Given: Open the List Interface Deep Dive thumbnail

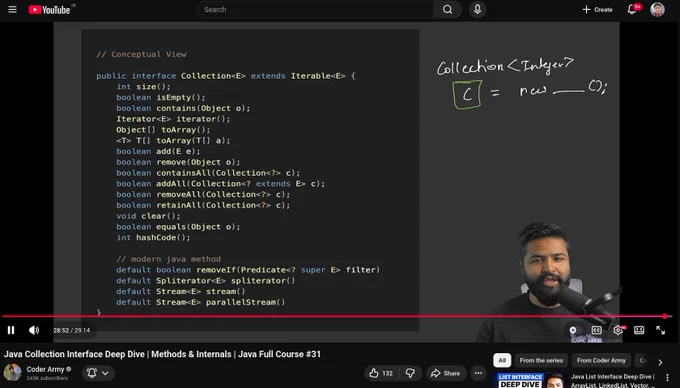Looking at the screenshot, I should [x=532, y=380].
